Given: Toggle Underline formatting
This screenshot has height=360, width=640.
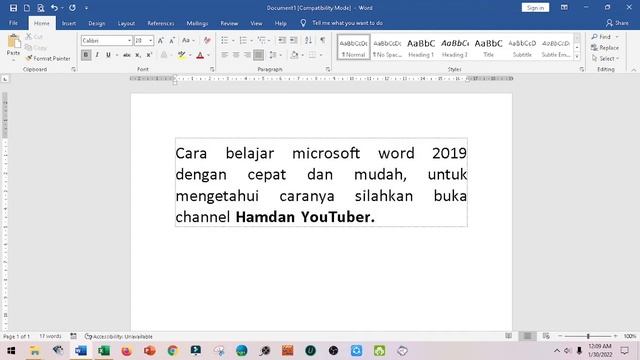Looking at the screenshot, I should (108, 55).
